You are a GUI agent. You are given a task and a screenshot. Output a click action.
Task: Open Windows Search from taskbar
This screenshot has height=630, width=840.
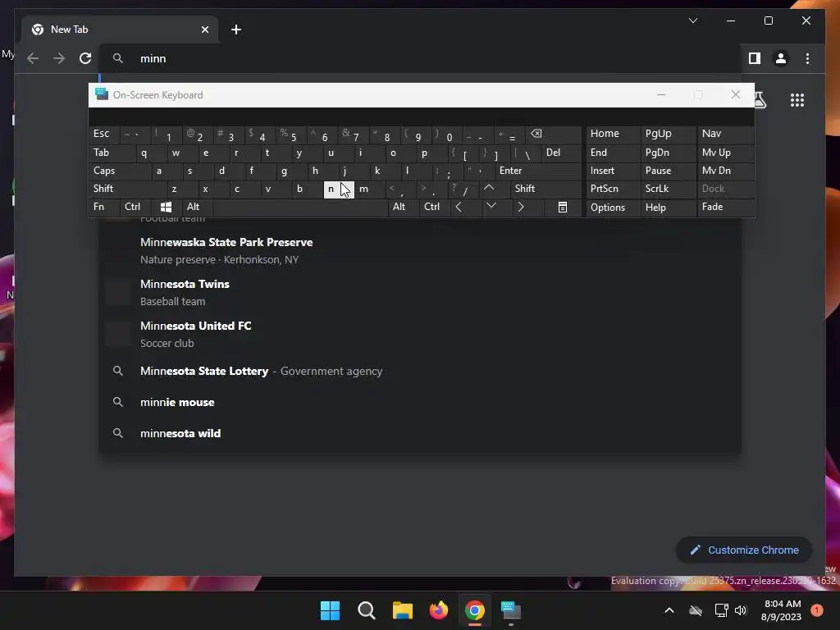pyautogui.click(x=367, y=610)
